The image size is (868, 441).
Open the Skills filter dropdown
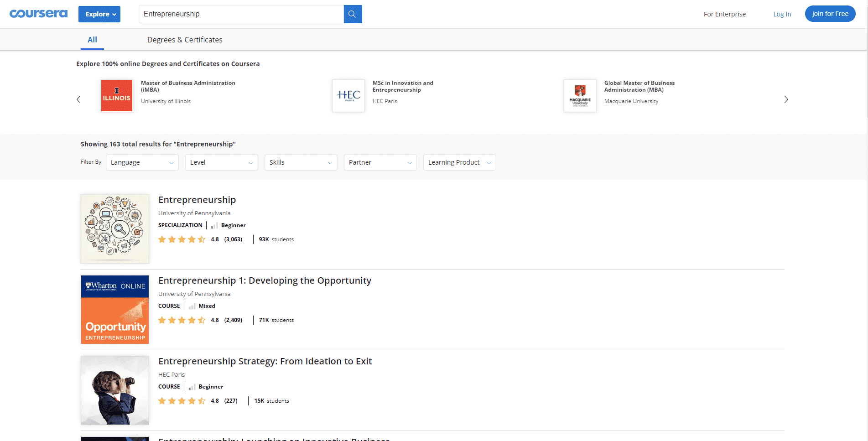point(301,162)
